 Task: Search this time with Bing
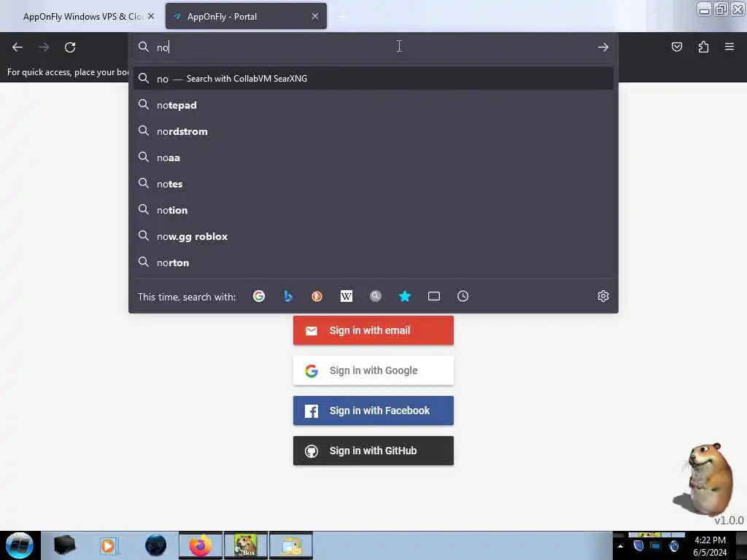click(287, 296)
